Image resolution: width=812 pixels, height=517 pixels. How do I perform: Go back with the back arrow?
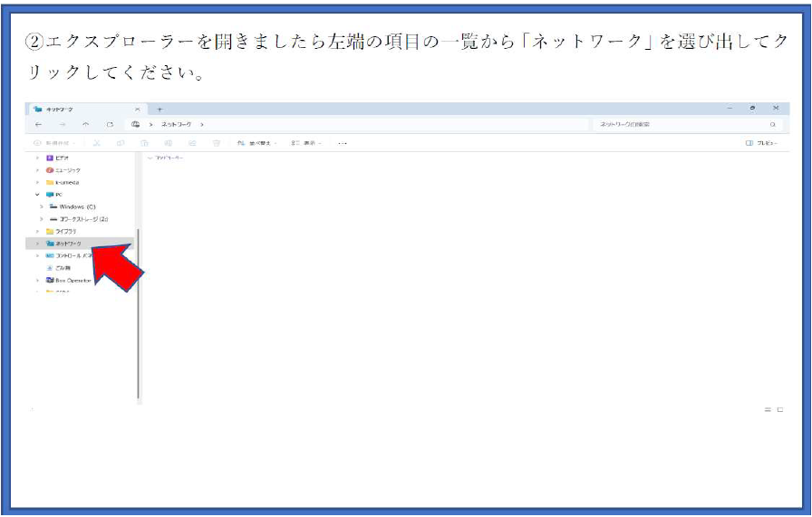pyautogui.click(x=38, y=125)
